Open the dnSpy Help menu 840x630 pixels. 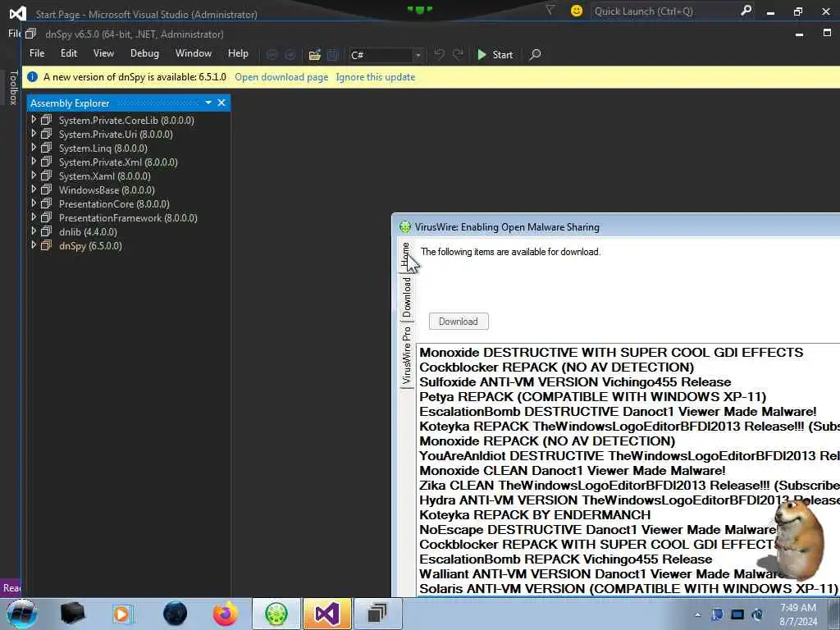click(238, 53)
